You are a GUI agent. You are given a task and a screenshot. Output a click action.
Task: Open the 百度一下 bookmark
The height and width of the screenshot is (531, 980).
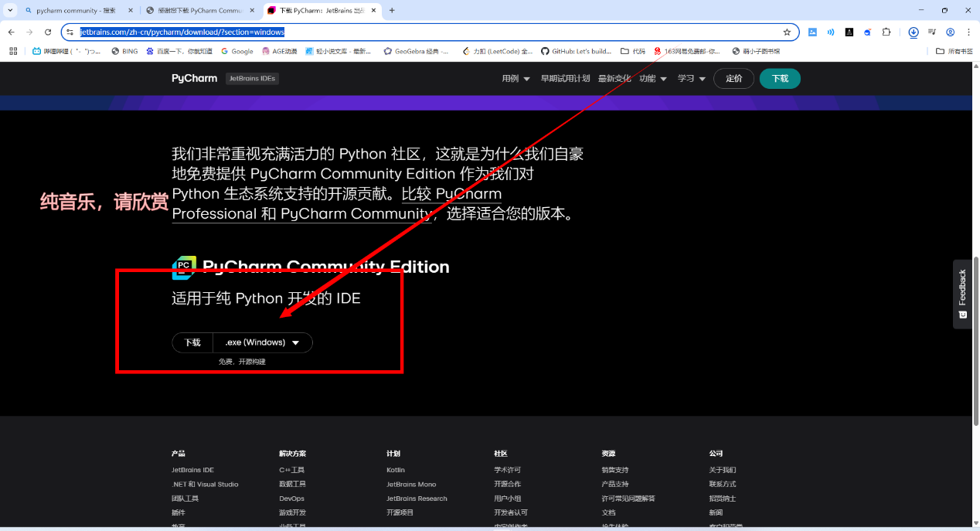179,51
